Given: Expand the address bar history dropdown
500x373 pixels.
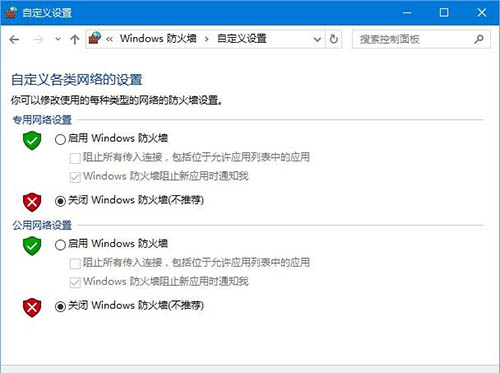Looking at the screenshot, I should pyautogui.click(x=317, y=39).
